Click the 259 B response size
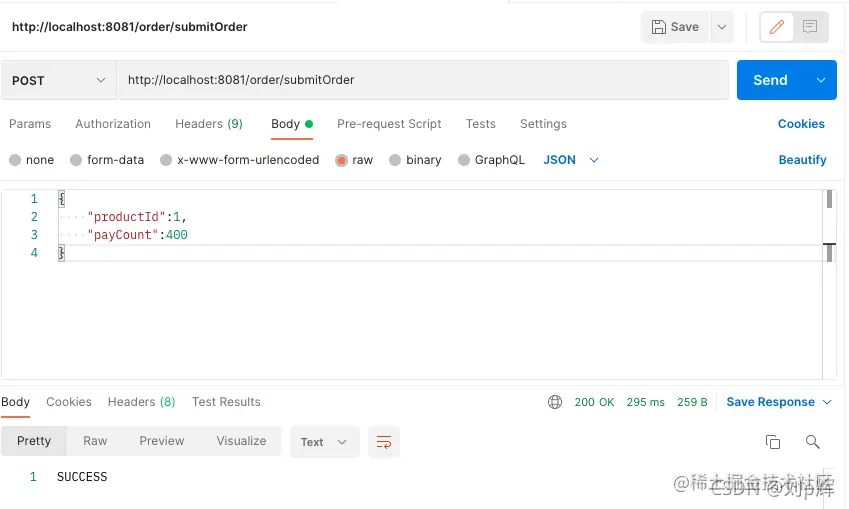The height and width of the screenshot is (509, 849). [692, 402]
